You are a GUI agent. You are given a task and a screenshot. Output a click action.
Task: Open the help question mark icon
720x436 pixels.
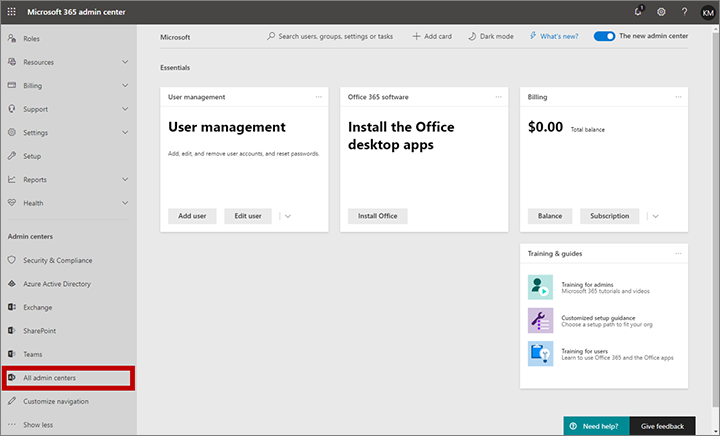click(684, 12)
